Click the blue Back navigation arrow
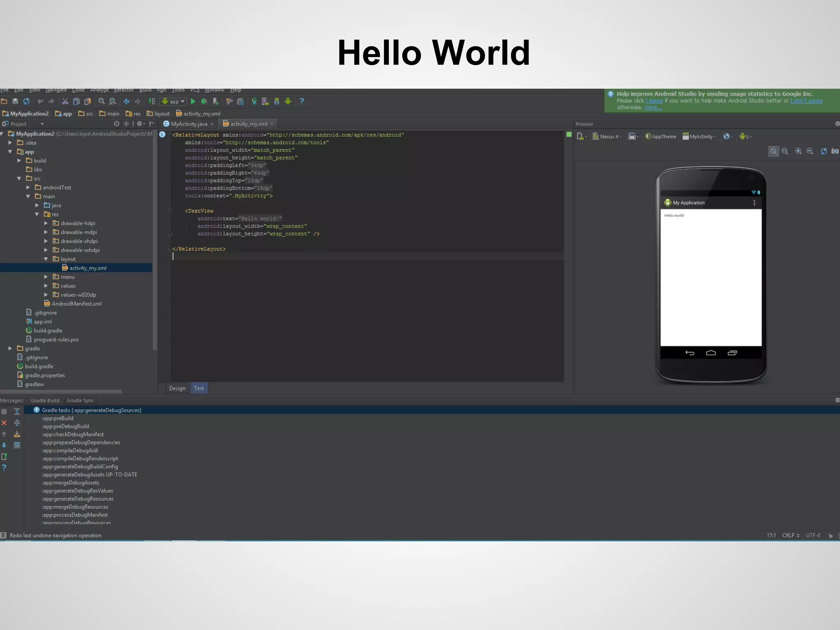 pyautogui.click(x=126, y=101)
